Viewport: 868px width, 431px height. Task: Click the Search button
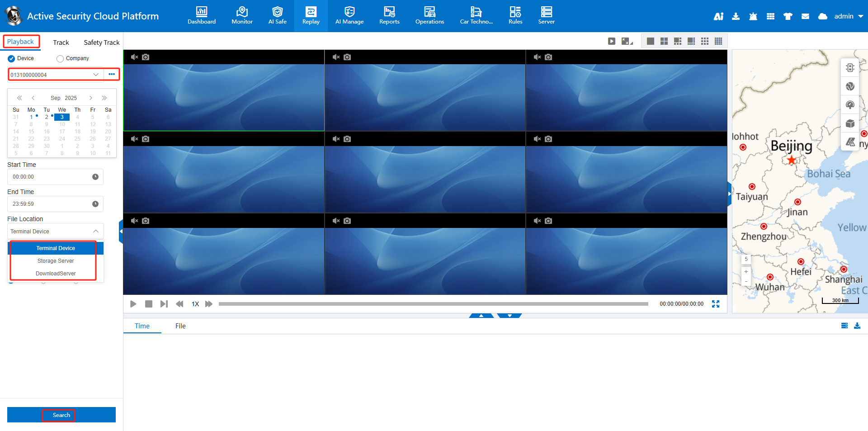pyautogui.click(x=61, y=415)
